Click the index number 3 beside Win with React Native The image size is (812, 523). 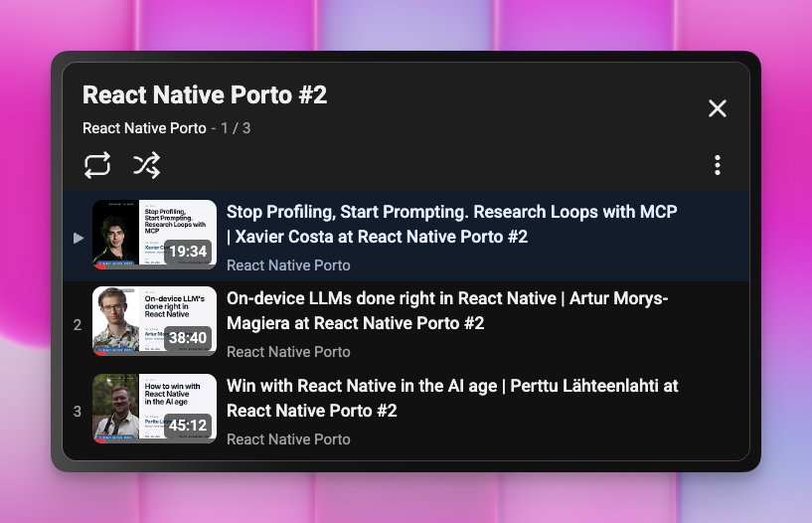click(x=78, y=412)
